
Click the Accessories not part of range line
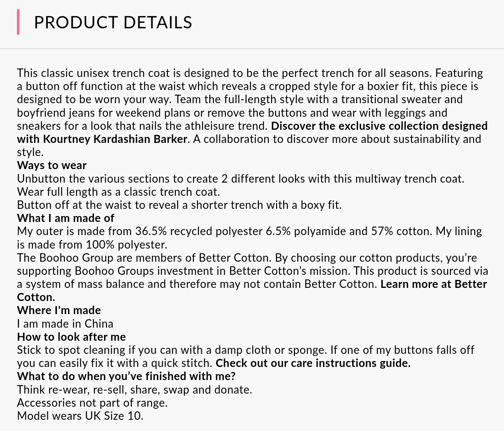pos(92,403)
